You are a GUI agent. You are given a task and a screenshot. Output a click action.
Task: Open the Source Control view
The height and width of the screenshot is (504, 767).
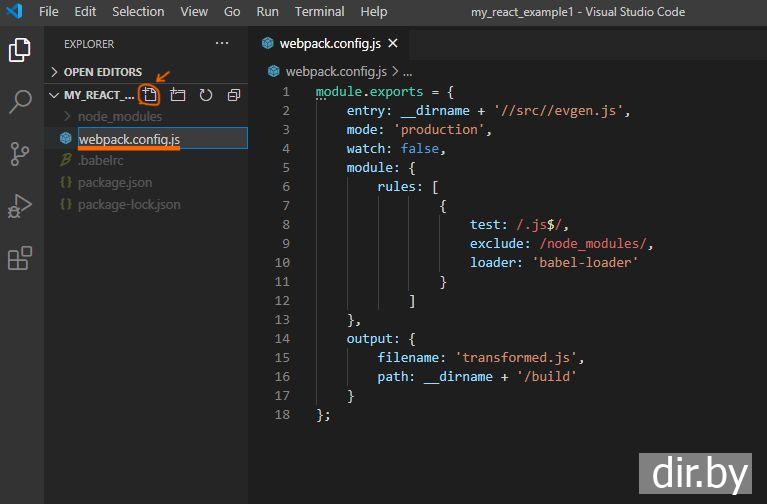20,153
